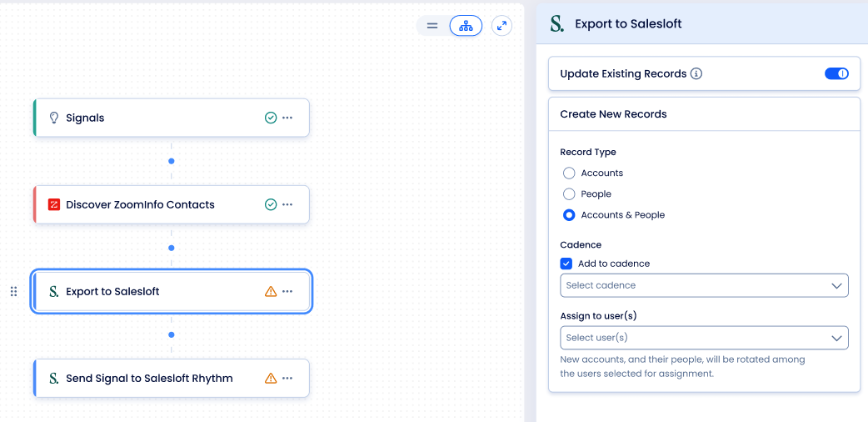Click Salesloft logo on Export to Salesloft step
Image resolution: width=868 pixels, height=422 pixels.
tap(53, 291)
